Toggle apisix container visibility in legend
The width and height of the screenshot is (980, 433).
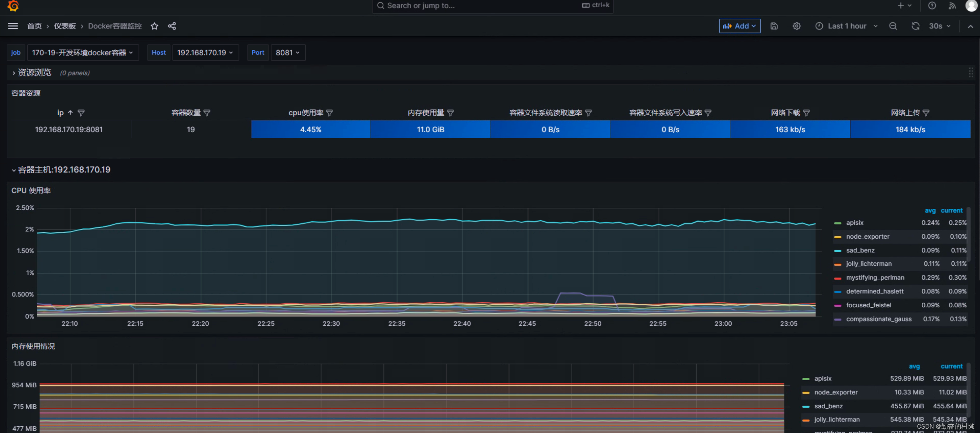tap(853, 222)
